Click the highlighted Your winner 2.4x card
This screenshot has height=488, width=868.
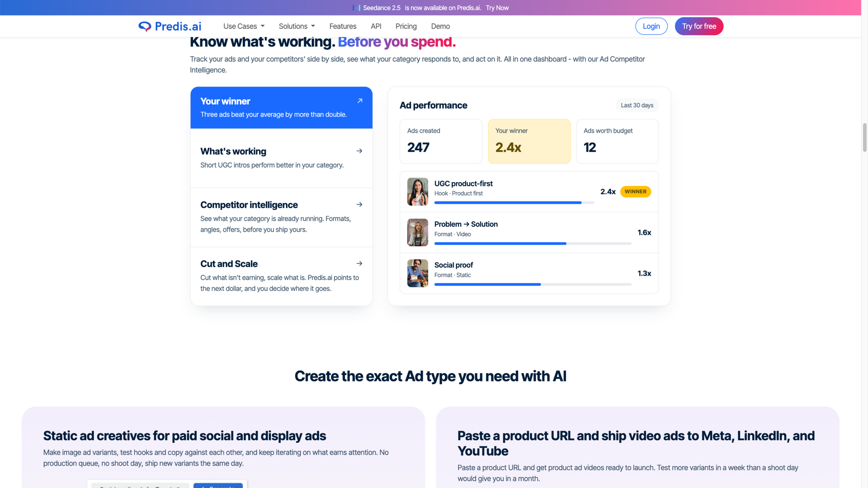point(529,141)
